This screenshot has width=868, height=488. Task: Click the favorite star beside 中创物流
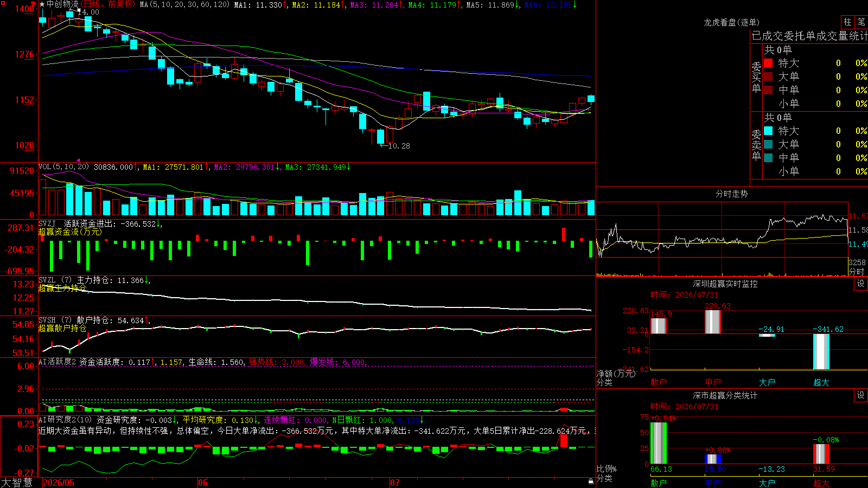click(42, 4)
